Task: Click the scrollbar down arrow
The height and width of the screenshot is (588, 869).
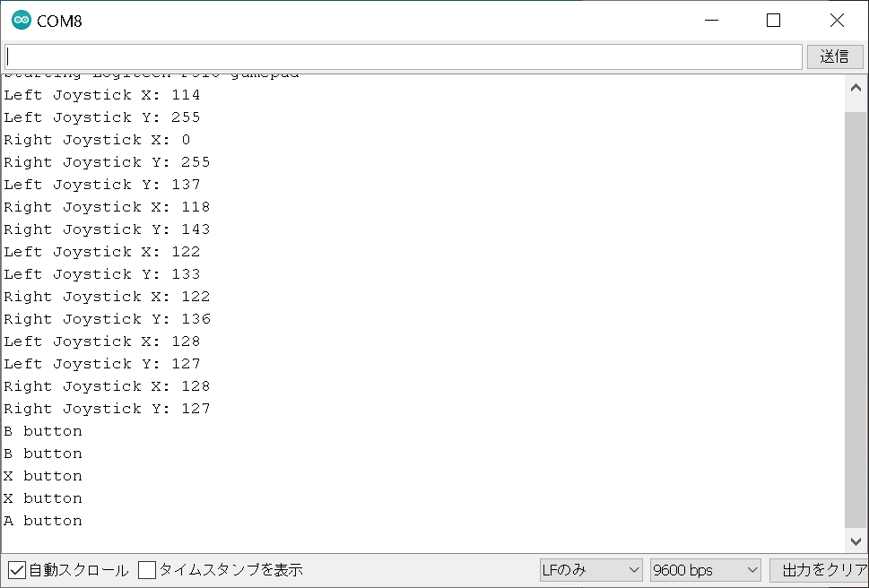Action: pyautogui.click(x=856, y=541)
